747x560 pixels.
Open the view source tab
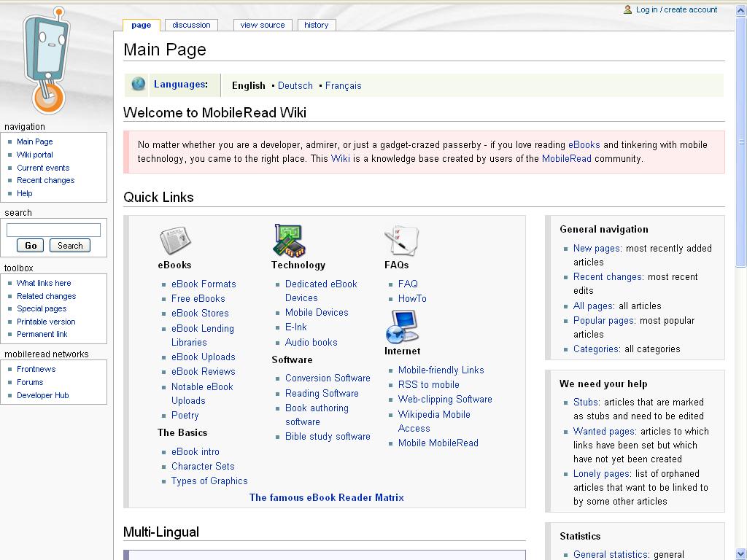(263, 25)
